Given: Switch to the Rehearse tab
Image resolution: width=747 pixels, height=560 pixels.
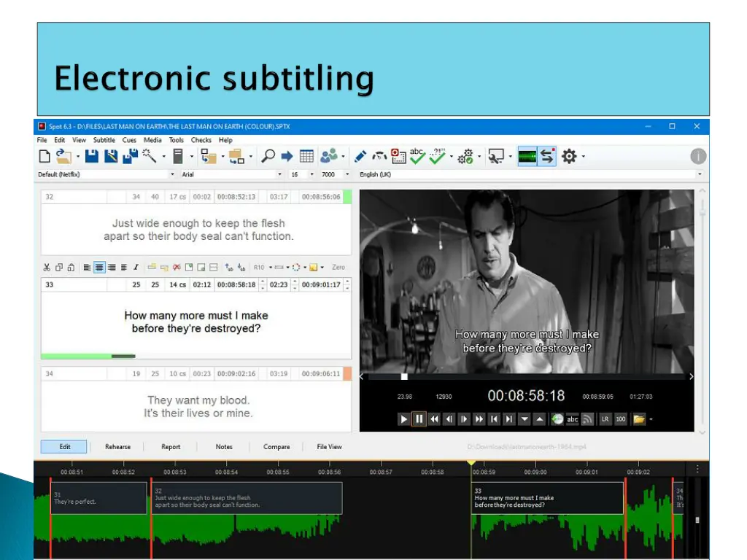Looking at the screenshot, I should click(117, 447).
